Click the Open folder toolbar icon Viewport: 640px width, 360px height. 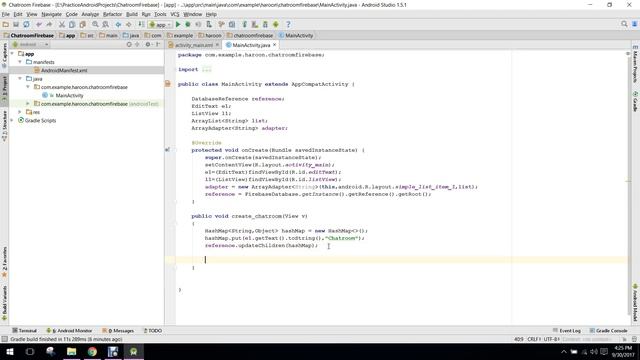[6, 24]
